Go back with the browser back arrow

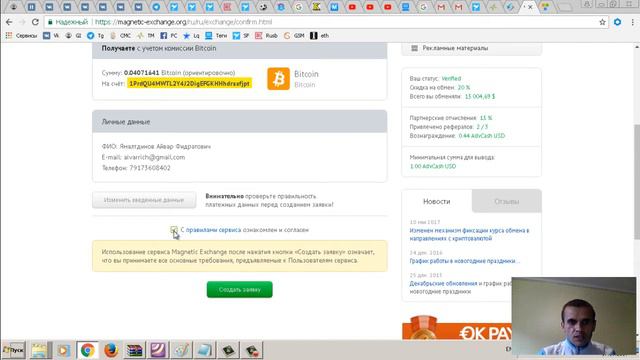click(x=9, y=22)
